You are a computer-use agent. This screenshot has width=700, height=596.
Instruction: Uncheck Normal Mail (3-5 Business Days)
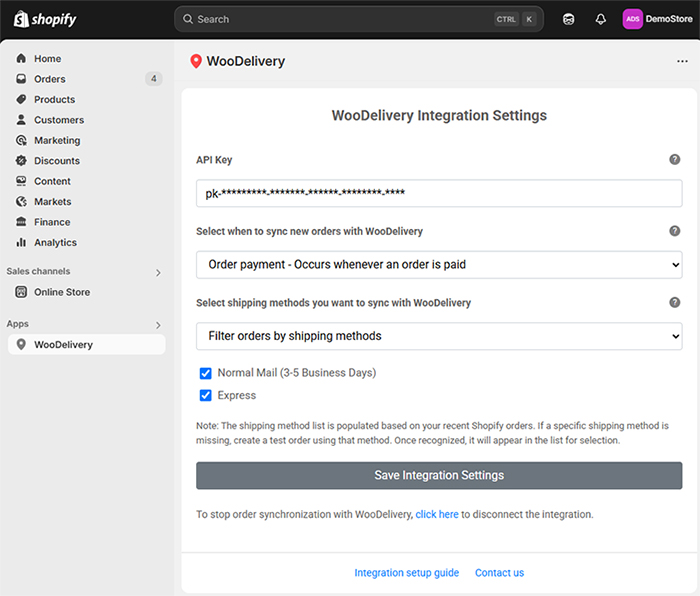[205, 373]
